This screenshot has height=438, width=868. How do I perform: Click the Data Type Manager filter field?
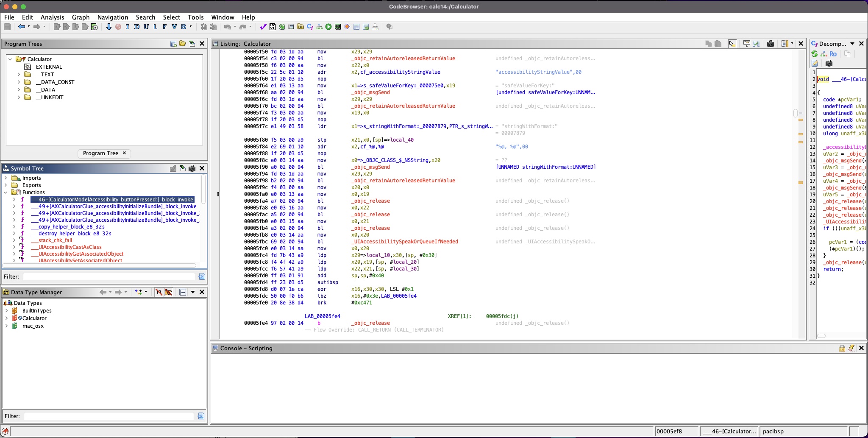[110, 416]
